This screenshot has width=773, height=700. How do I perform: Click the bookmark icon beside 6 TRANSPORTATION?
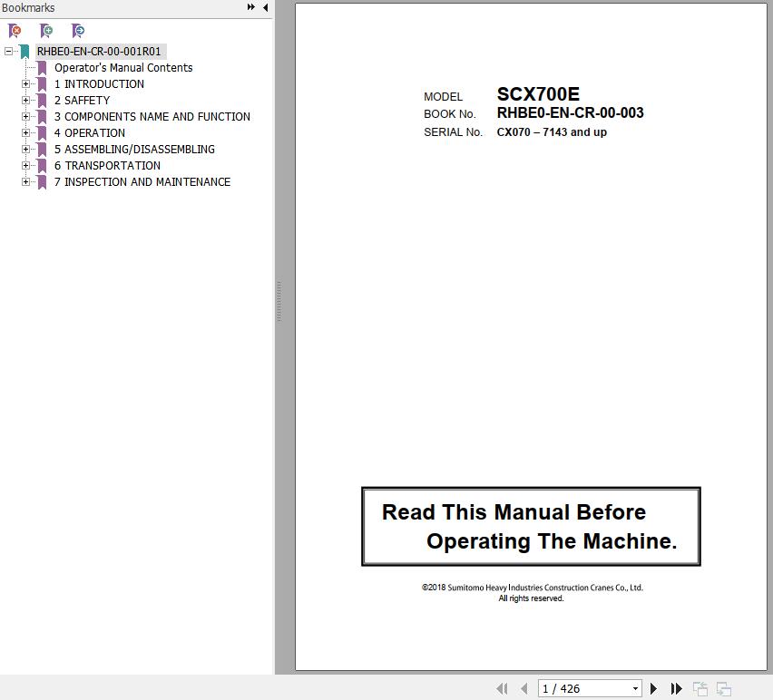pyautogui.click(x=42, y=166)
